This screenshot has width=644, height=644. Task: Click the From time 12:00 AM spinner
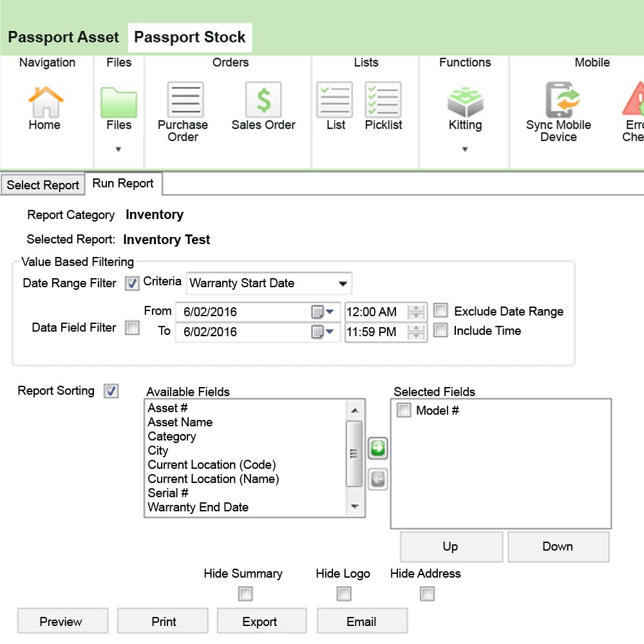coord(416,312)
